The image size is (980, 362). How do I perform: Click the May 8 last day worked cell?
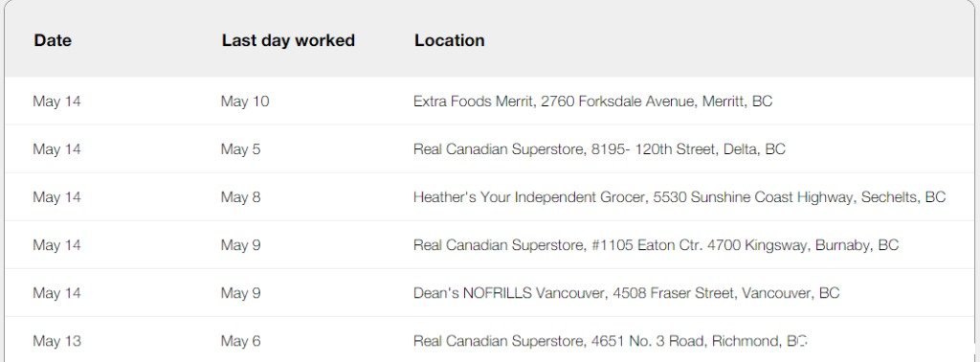tap(240, 197)
